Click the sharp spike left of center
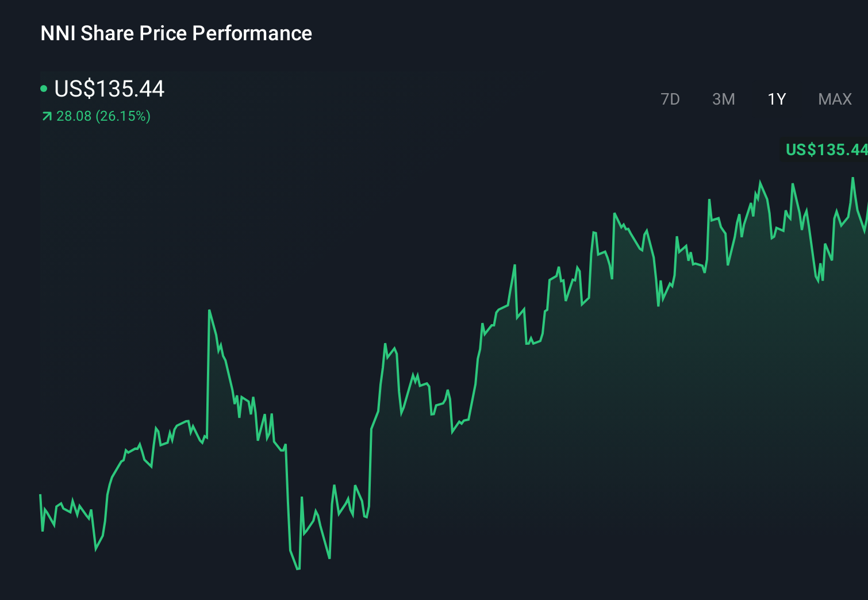 pos(210,310)
